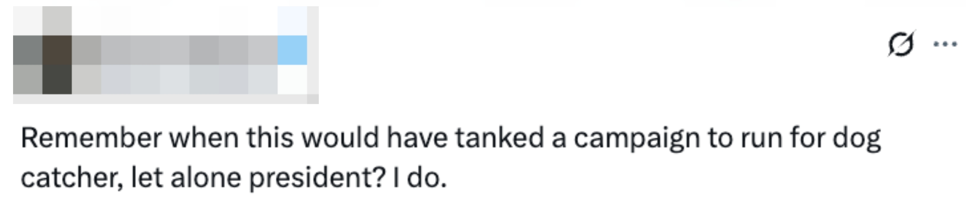Screen dimensions: 980x223
Task: Open the three-dot More options menu
Action: coord(945,44)
